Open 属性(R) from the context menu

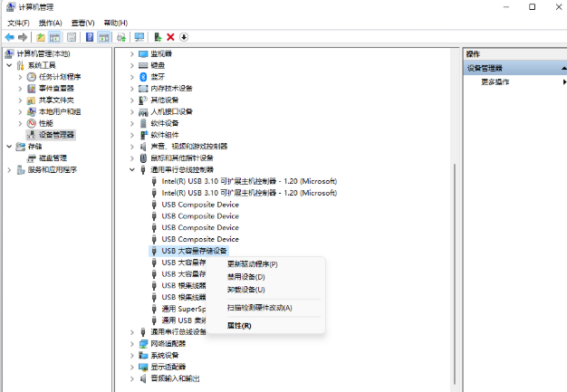239,325
